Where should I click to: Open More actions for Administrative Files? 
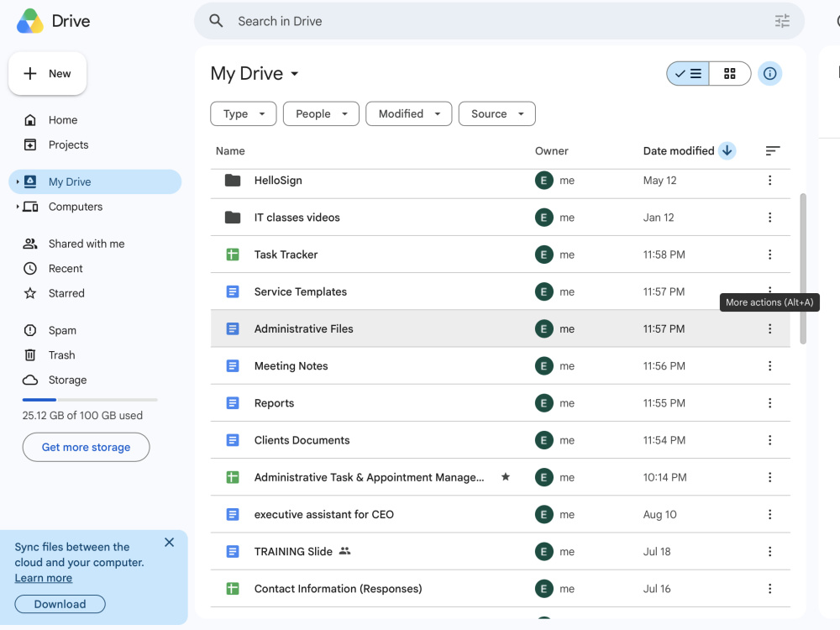769,329
